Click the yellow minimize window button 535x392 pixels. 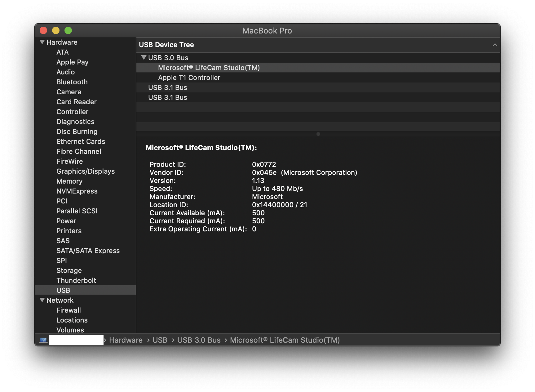56,30
